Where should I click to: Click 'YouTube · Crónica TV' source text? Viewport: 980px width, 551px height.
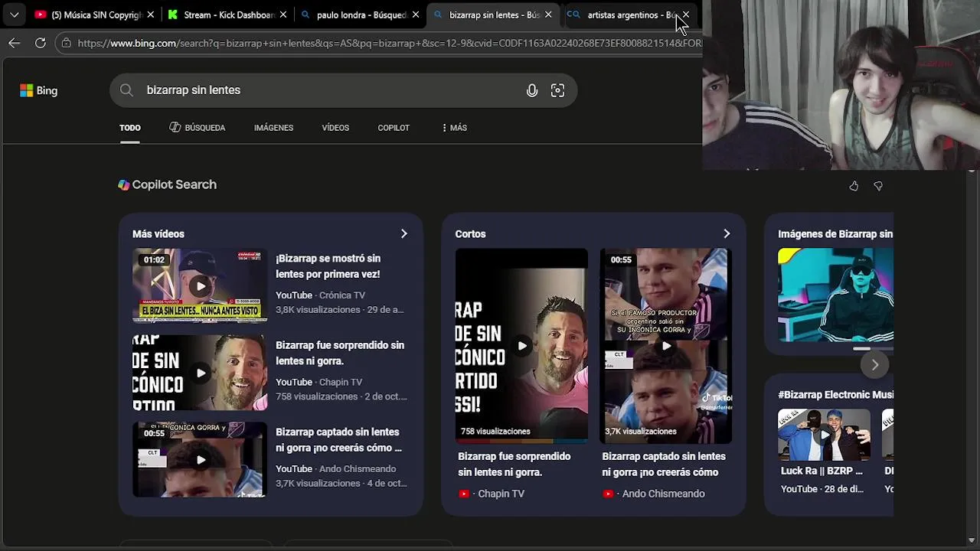click(320, 295)
